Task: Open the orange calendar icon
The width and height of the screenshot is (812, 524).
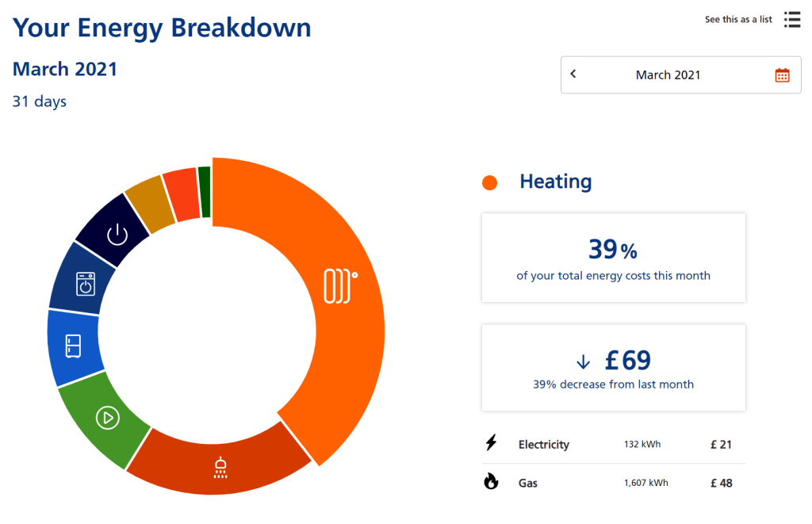Action: pos(782,75)
